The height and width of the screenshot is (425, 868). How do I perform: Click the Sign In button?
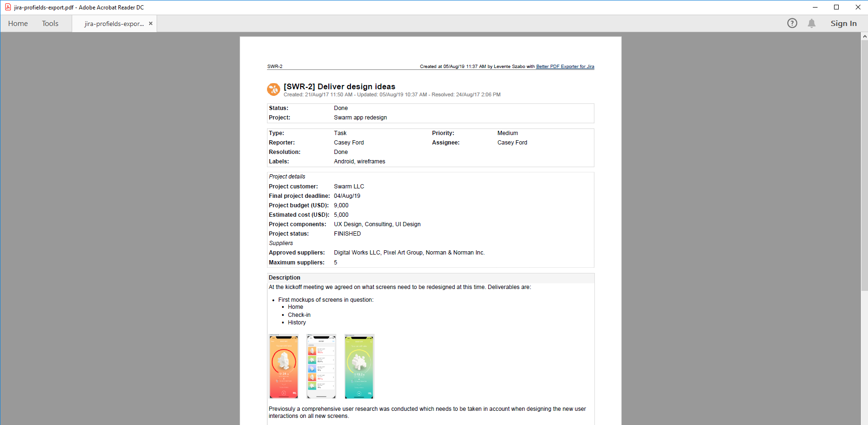click(843, 24)
